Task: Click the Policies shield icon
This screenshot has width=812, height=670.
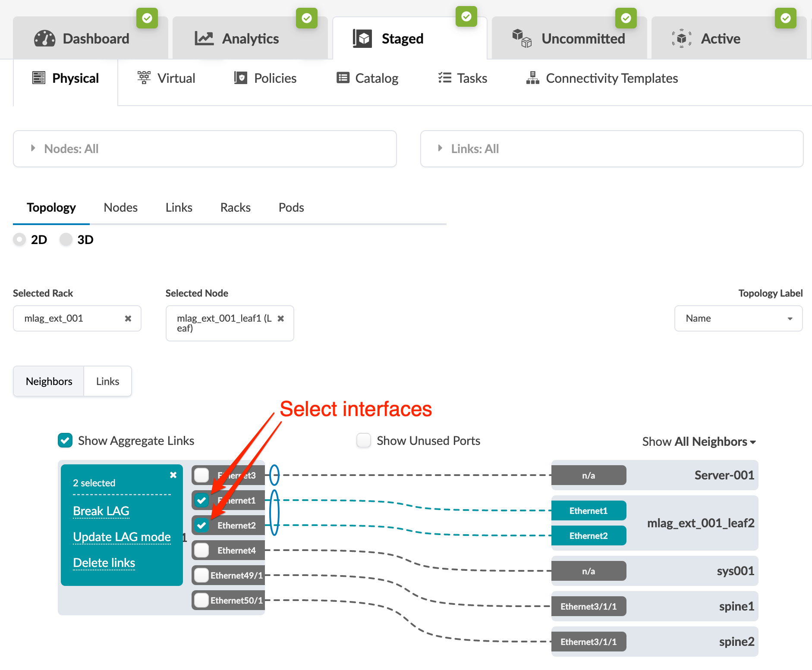Action: [240, 78]
